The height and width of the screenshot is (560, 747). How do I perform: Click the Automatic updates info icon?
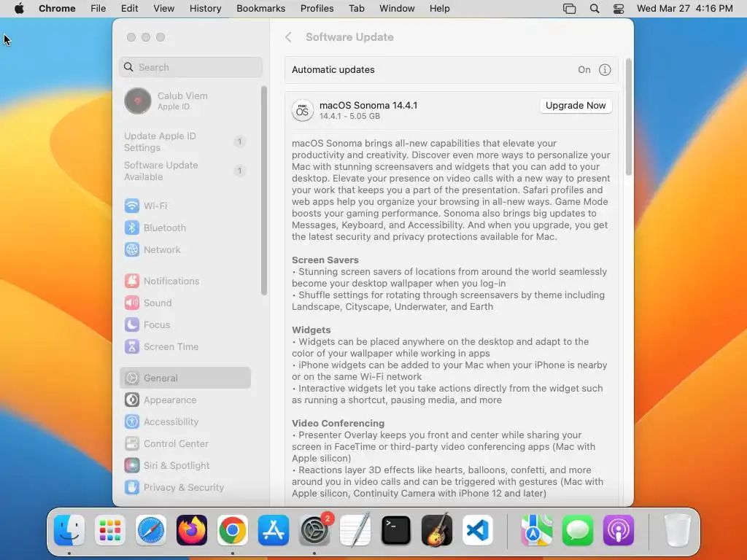point(605,70)
